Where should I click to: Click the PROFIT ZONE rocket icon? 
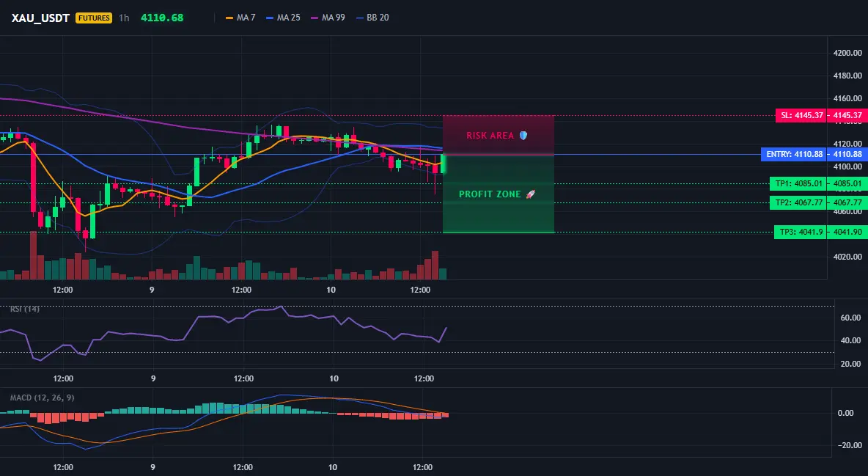coord(530,194)
